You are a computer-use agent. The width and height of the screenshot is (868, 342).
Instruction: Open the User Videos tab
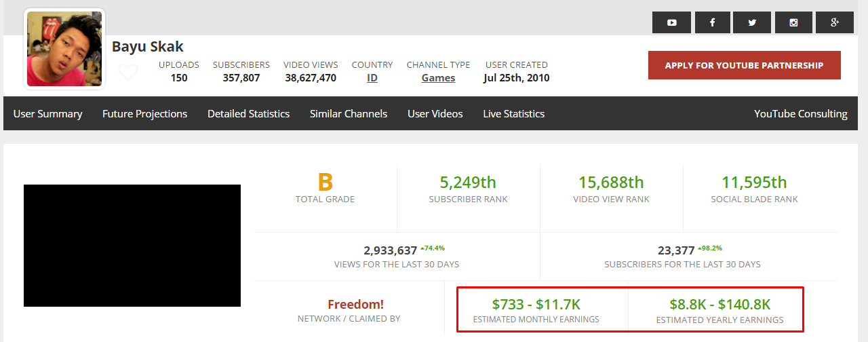[x=435, y=113]
